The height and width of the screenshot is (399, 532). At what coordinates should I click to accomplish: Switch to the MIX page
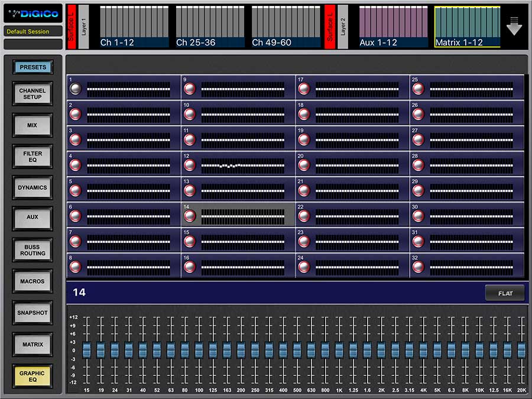(33, 125)
